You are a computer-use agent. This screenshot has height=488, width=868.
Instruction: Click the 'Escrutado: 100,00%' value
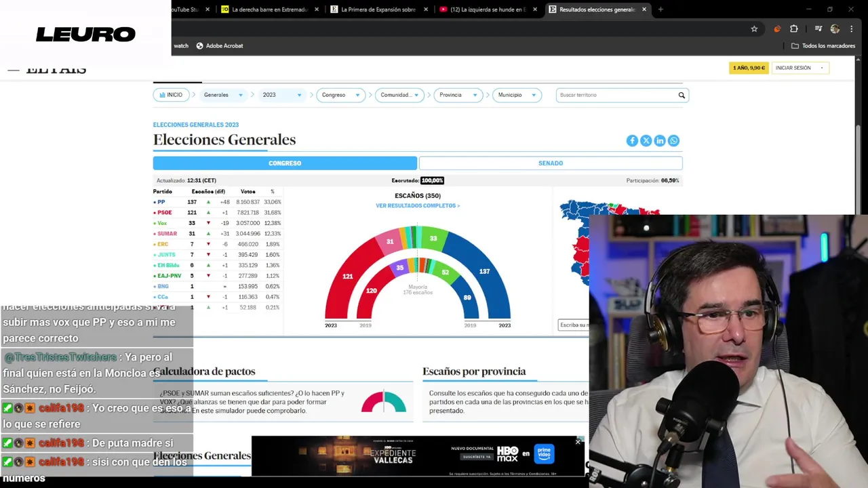coord(432,180)
